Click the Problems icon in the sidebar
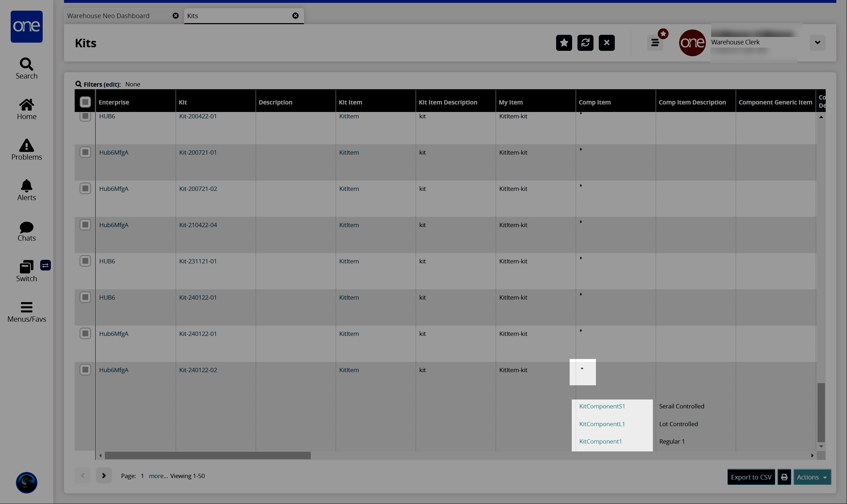The height and width of the screenshot is (504, 847). [26, 149]
